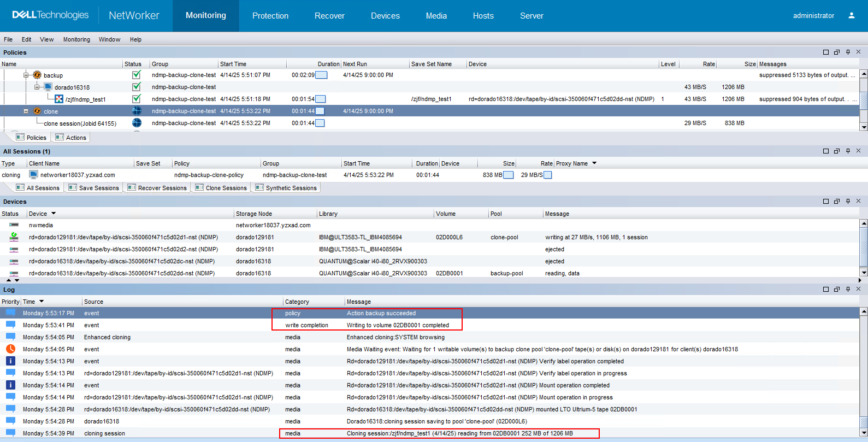This screenshot has height=442, width=868.
Task: Switch to the All Sessions tab
Action: pos(38,188)
